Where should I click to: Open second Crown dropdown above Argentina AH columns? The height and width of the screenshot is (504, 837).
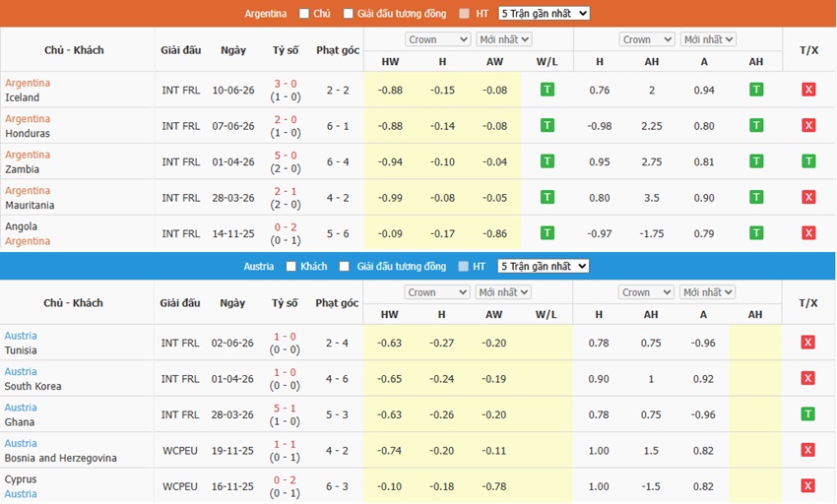(647, 39)
